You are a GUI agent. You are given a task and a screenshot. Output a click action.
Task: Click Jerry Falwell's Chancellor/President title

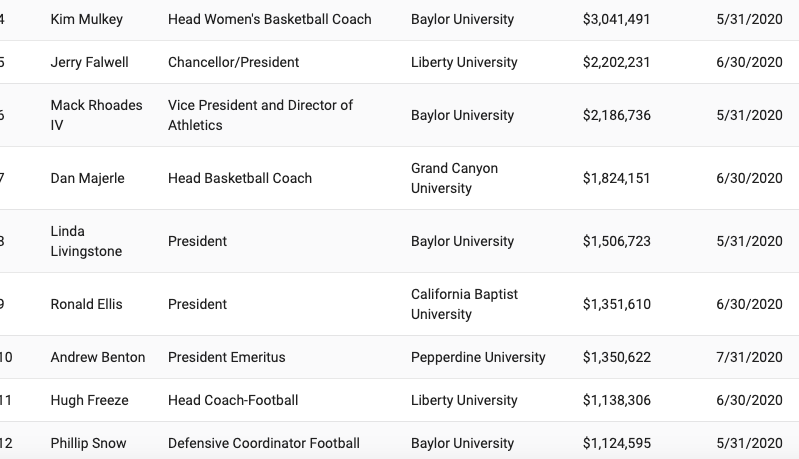[x=233, y=62]
